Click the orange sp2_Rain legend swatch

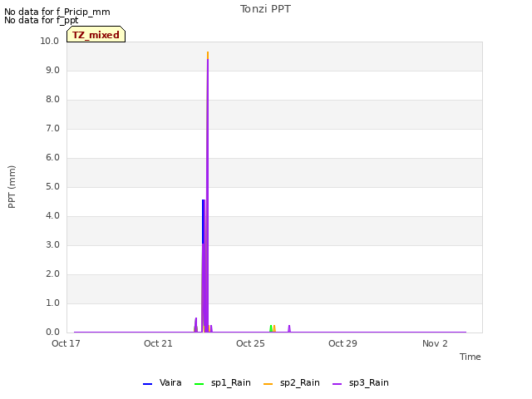coord(268,384)
